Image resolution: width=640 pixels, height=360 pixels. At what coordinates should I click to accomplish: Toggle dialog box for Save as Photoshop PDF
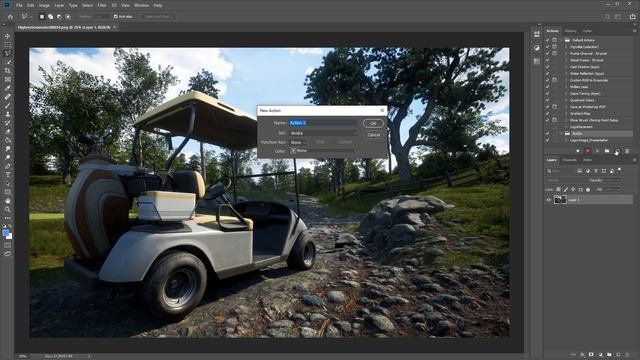tap(554, 107)
